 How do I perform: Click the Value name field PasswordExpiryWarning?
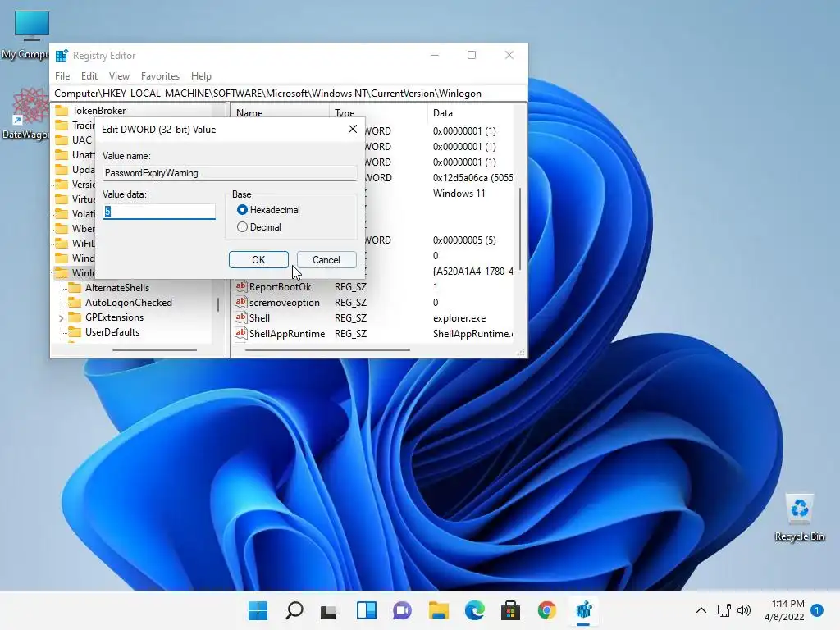pos(230,173)
